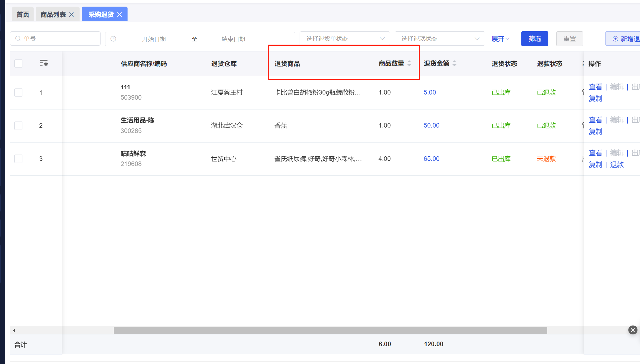Sort by 商品数量 column arrows
This screenshot has width=640, height=364.
click(x=409, y=63)
